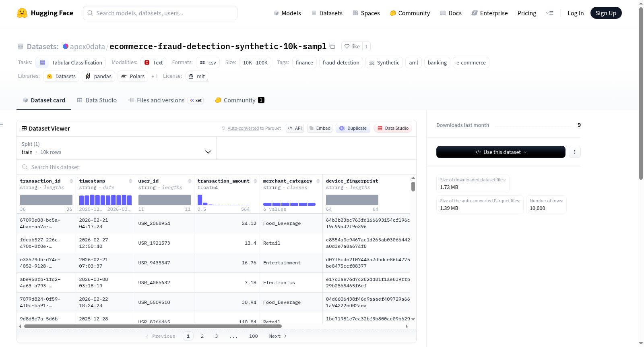Open the navigation more-options menu icon

point(549,13)
